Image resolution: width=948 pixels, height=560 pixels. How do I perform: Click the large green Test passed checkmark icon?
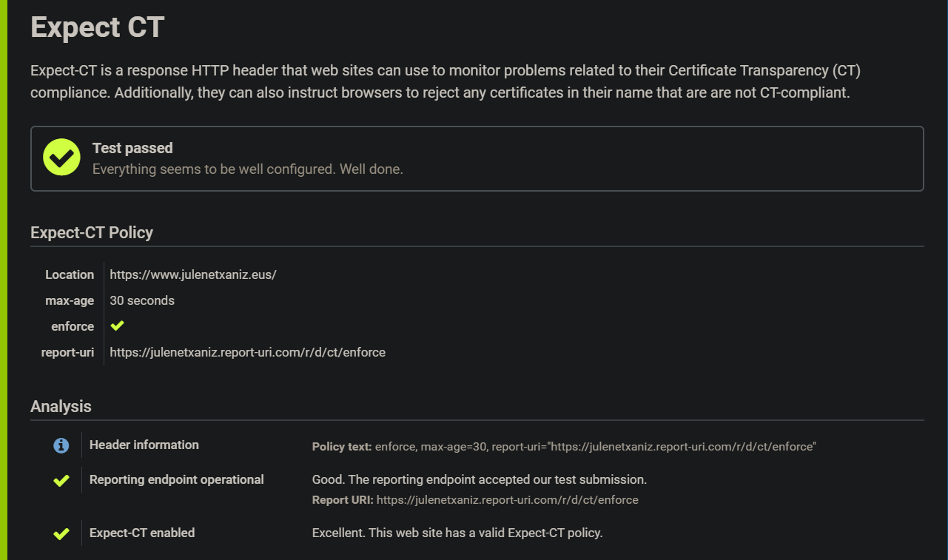pyautogui.click(x=61, y=158)
